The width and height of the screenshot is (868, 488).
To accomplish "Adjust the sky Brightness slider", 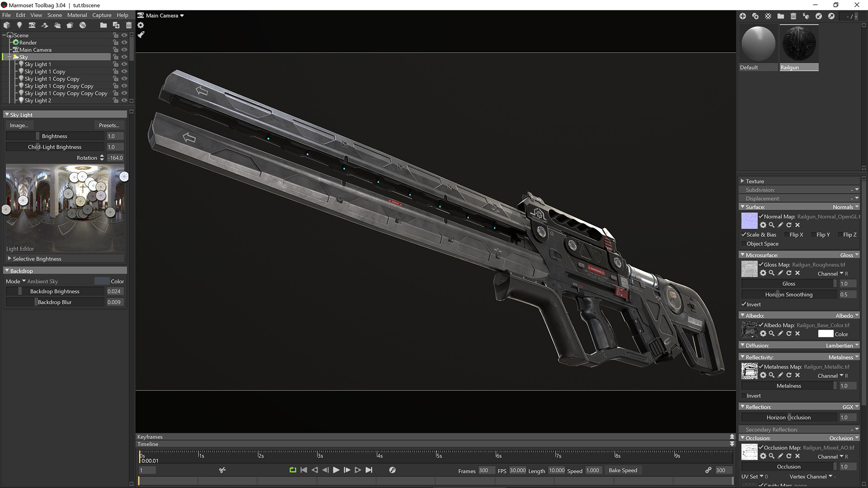I will [55, 136].
